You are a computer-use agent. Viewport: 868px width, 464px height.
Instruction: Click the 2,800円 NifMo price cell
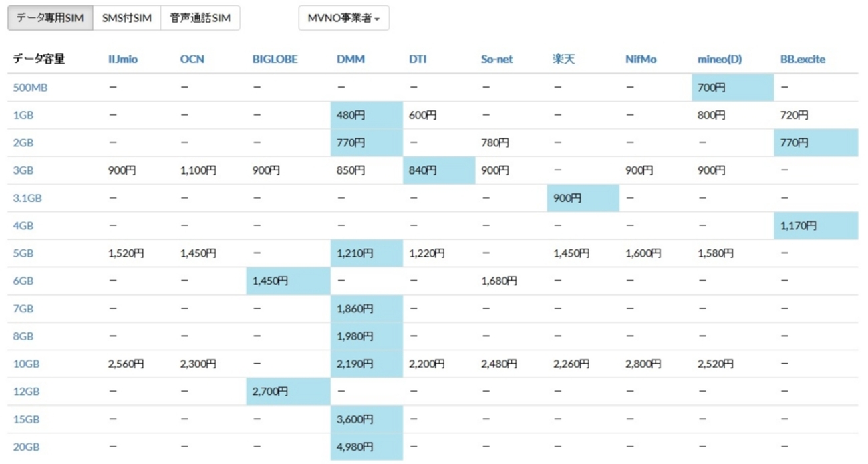tap(656, 364)
